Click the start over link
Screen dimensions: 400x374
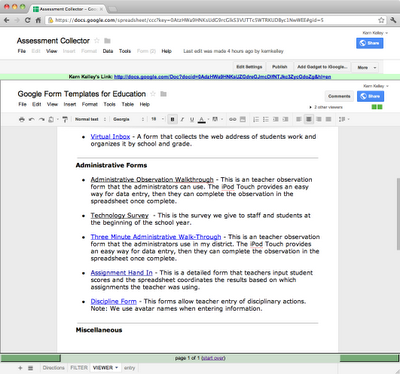click(213, 358)
